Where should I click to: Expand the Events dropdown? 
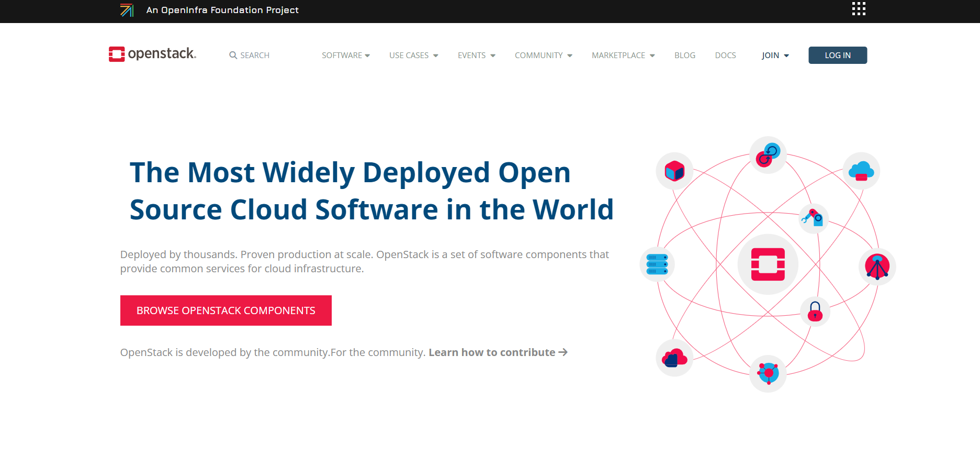coord(477,55)
